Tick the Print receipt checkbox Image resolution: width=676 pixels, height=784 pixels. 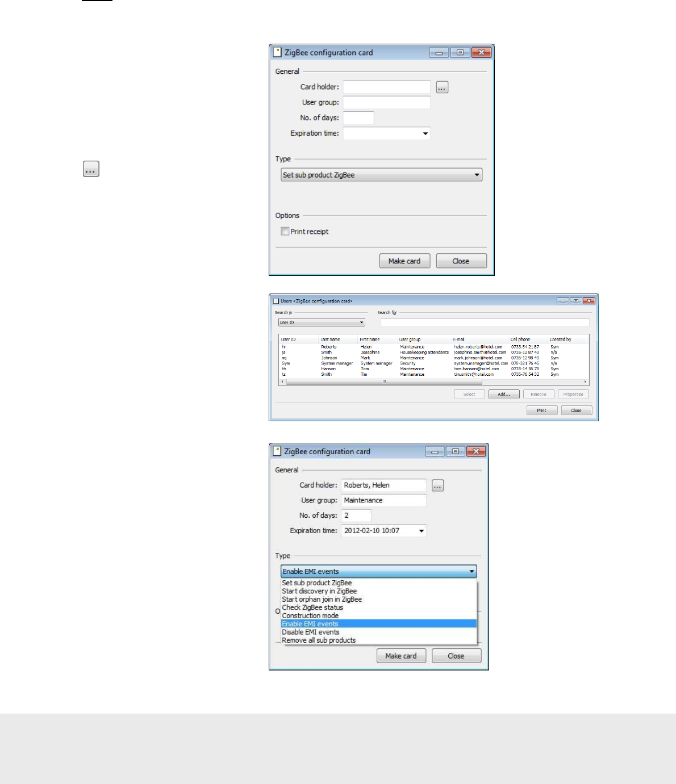[x=285, y=231]
